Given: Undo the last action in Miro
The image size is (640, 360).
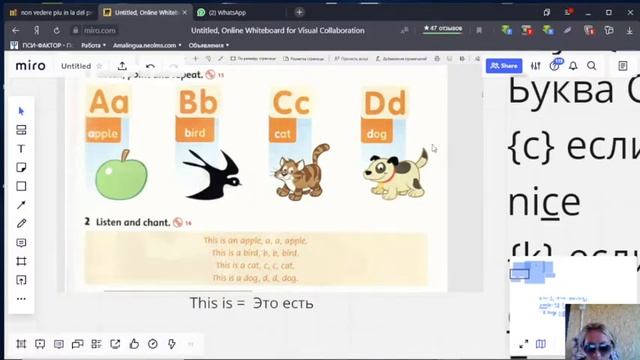Looking at the screenshot, I should (x=150, y=66).
